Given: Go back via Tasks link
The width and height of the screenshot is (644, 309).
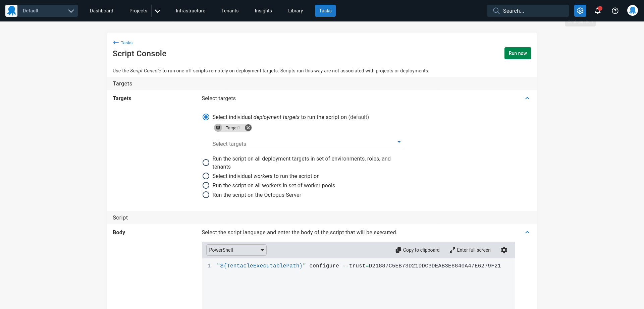Looking at the screenshot, I should coord(123,43).
